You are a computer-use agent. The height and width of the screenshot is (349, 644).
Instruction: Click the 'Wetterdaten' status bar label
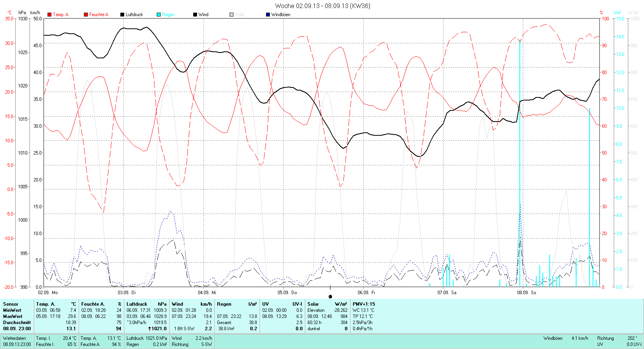click(x=15, y=338)
